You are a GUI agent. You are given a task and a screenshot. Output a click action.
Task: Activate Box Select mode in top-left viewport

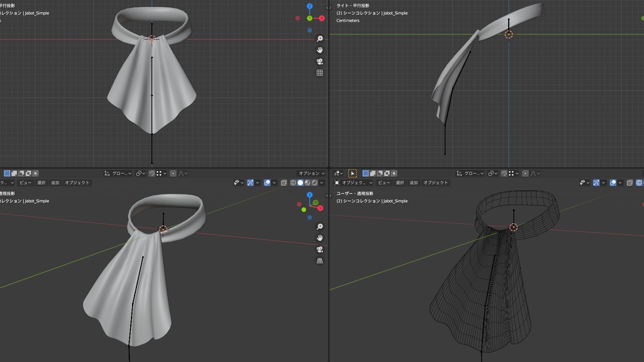(7, 173)
